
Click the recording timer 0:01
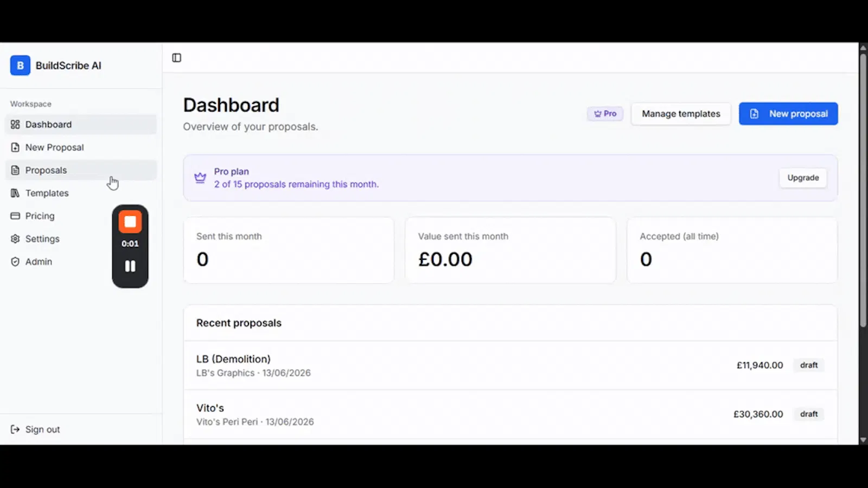(130, 244)
